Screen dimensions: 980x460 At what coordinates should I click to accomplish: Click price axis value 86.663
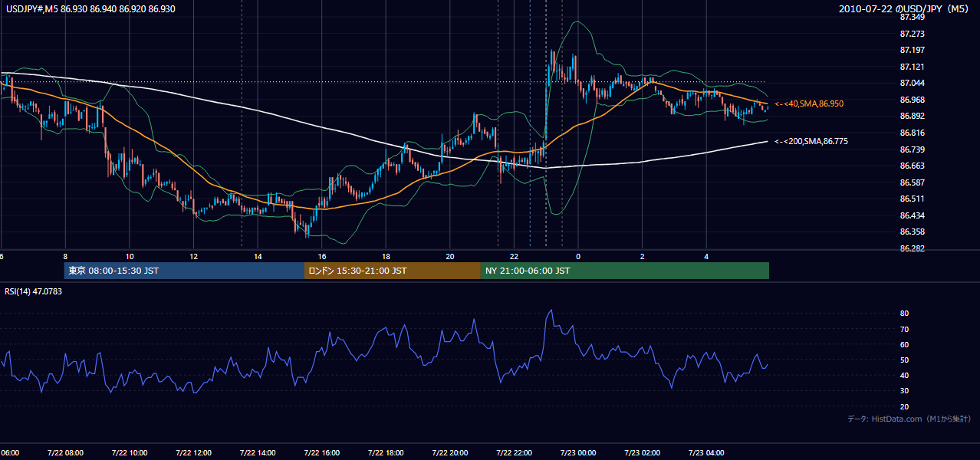pyautogui.click(x=913, y=166)
